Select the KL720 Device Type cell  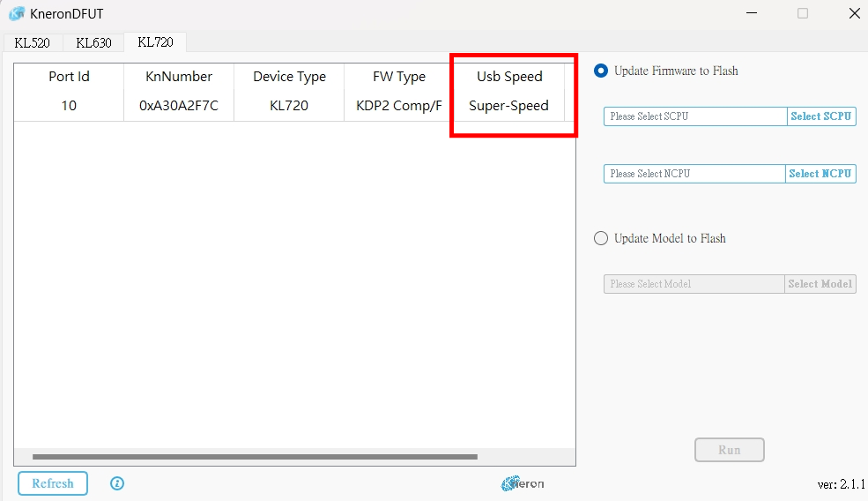click(289, 105)
